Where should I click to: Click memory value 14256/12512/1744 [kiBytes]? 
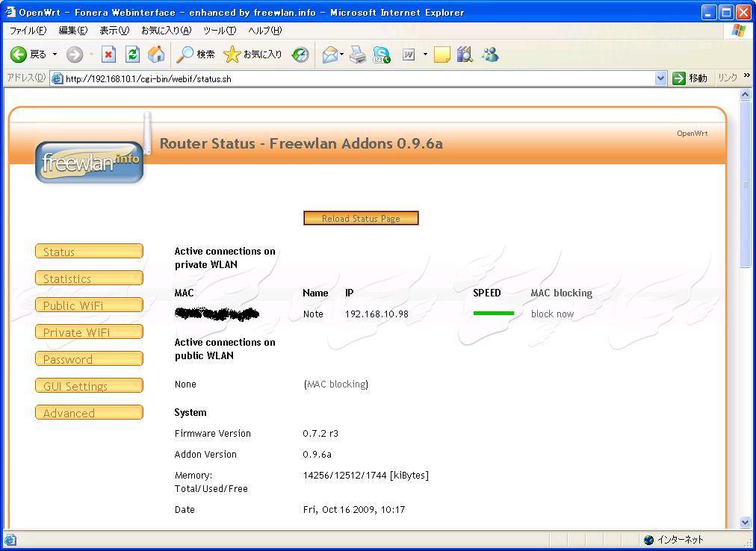tap(366, 476)
